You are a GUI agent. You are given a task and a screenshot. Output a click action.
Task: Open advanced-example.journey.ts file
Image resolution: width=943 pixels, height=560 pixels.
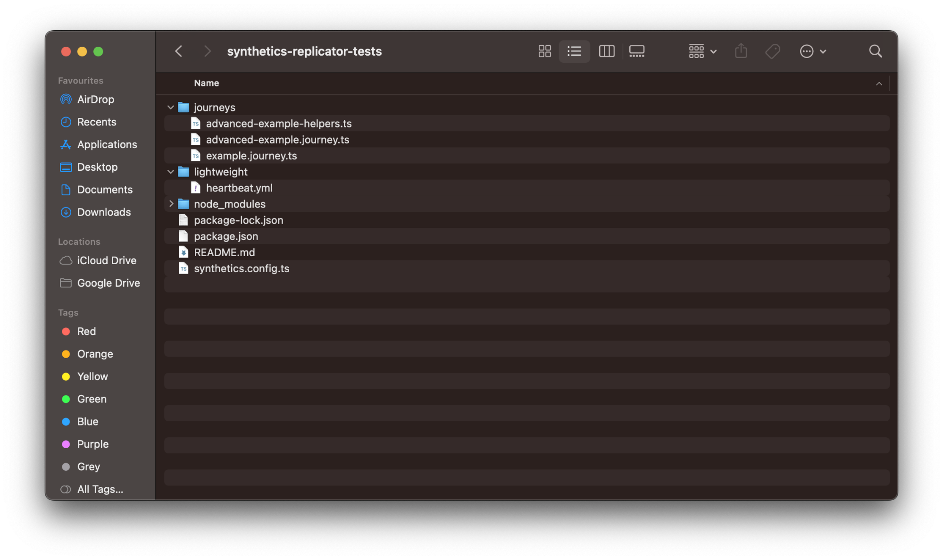[x=277, y=139]
